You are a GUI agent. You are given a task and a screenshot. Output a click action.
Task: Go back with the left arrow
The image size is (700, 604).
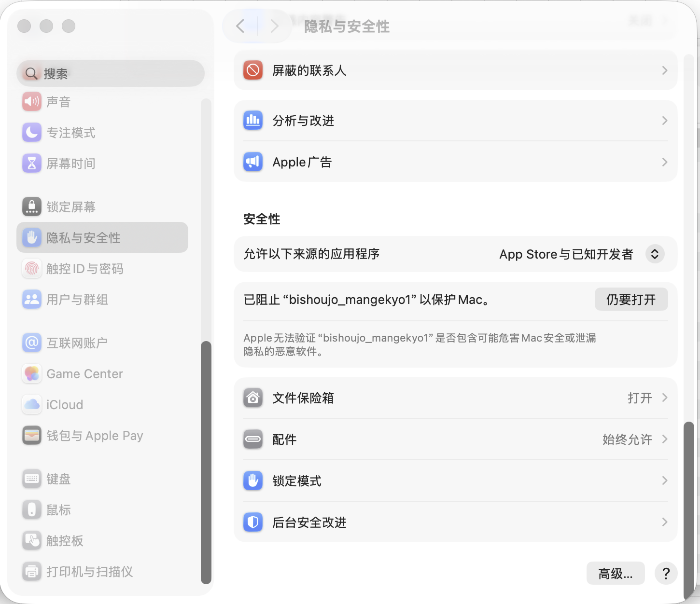[240, 26]
